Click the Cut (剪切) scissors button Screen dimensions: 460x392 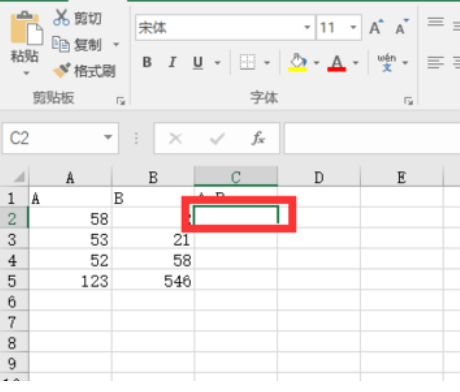pos(77,18)
